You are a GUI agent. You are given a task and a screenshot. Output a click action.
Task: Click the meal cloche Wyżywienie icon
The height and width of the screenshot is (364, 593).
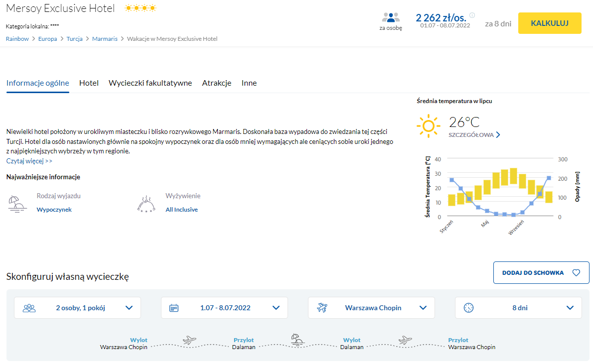click(146, 204)
